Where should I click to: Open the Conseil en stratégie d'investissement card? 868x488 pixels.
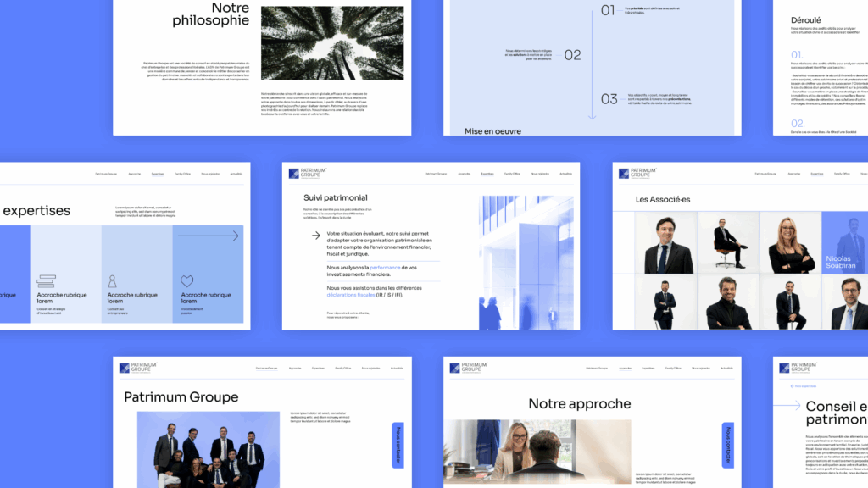point(65,274)
